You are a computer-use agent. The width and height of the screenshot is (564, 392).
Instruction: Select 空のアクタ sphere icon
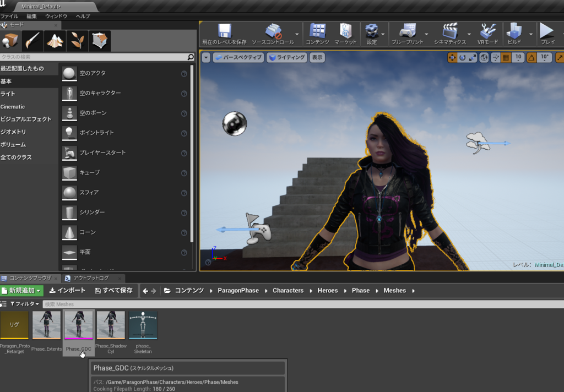69,73
